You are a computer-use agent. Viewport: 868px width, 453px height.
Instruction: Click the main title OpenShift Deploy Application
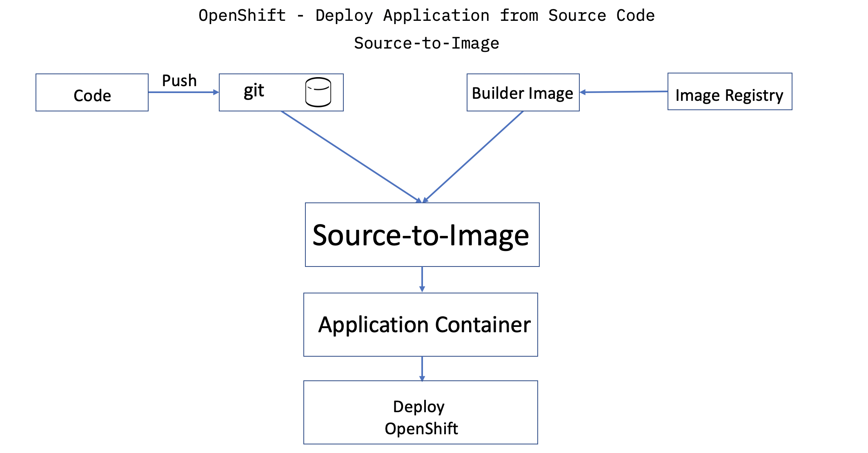coord(426,16)
